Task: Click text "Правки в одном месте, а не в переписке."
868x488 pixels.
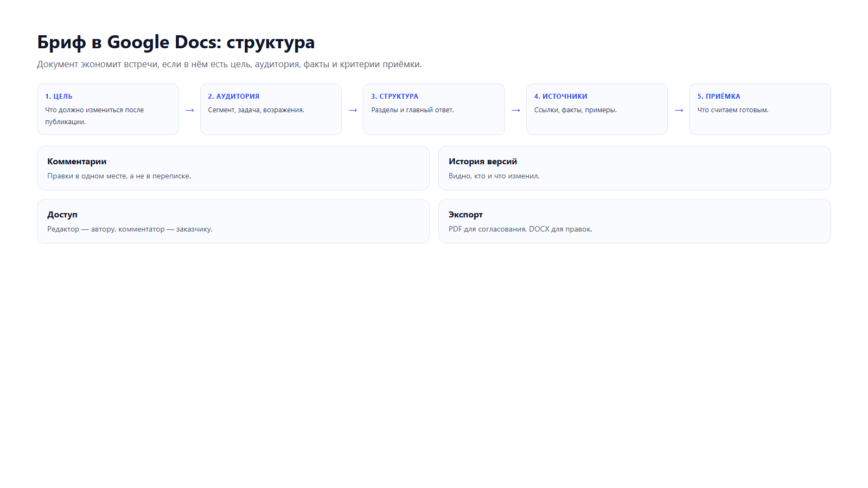Action: pos(119,176)
